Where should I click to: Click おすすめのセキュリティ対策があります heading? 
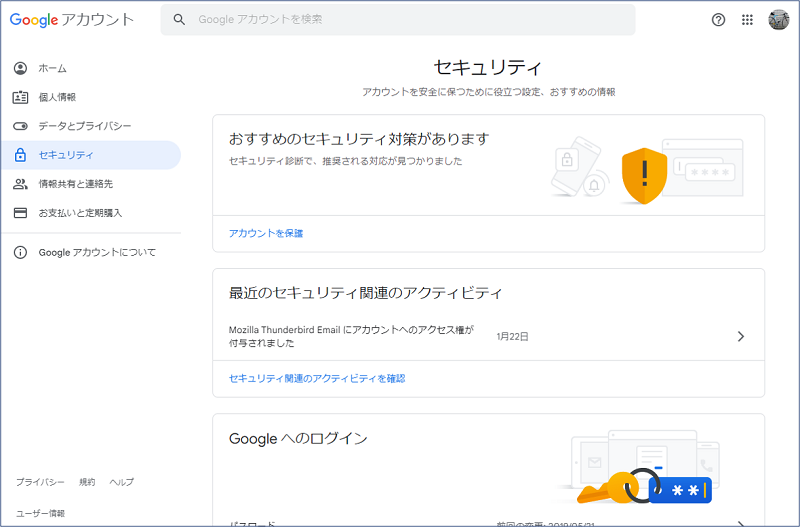[359, 139]
